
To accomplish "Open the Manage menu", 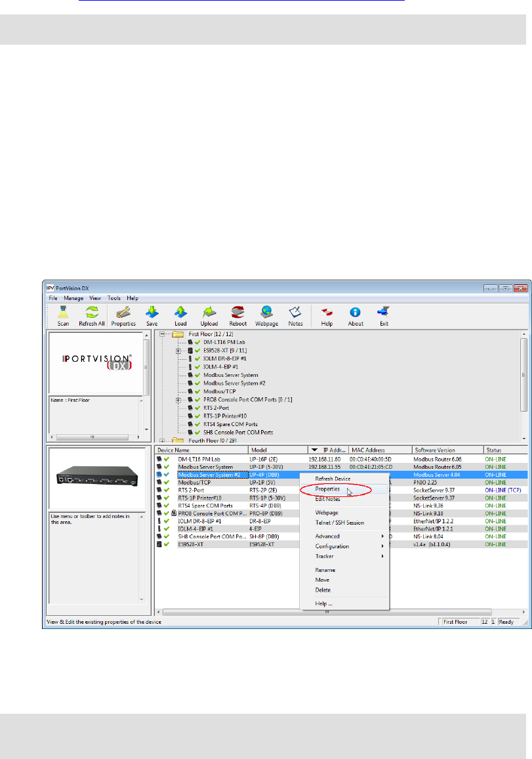I will click(x=73, y=298).
